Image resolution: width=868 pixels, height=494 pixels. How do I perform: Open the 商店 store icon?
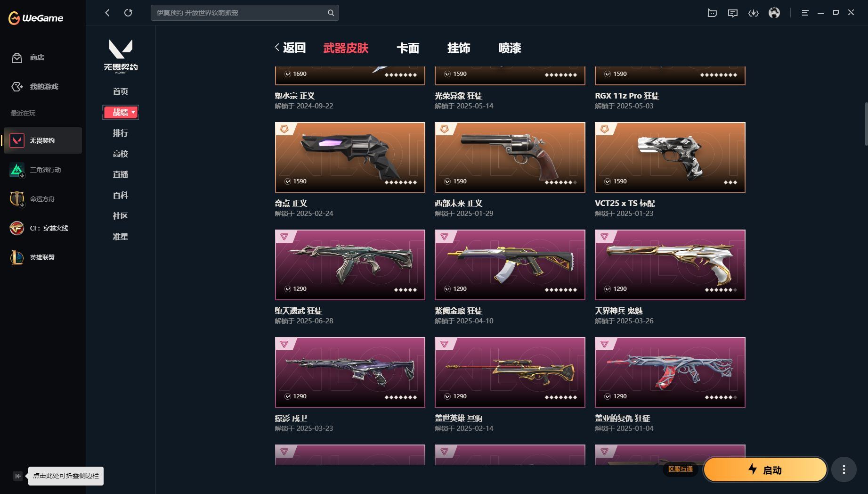click(x=17, y=58)
